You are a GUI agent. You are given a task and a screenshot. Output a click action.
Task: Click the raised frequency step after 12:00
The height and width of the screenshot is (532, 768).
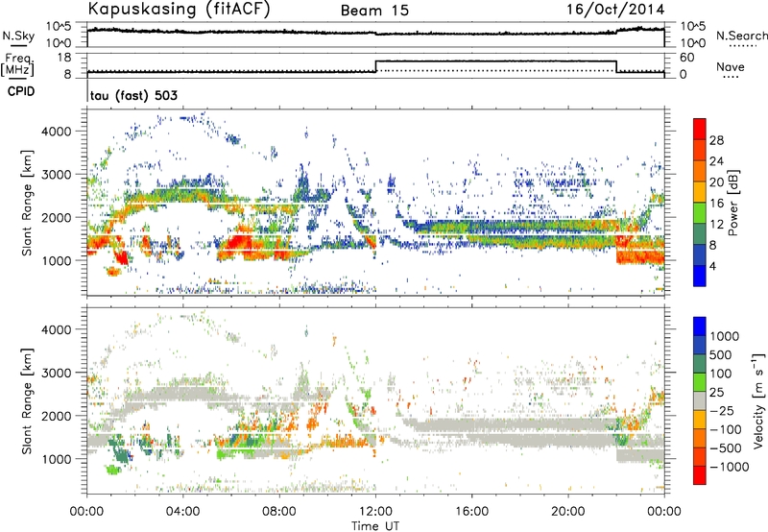[495, 61]
